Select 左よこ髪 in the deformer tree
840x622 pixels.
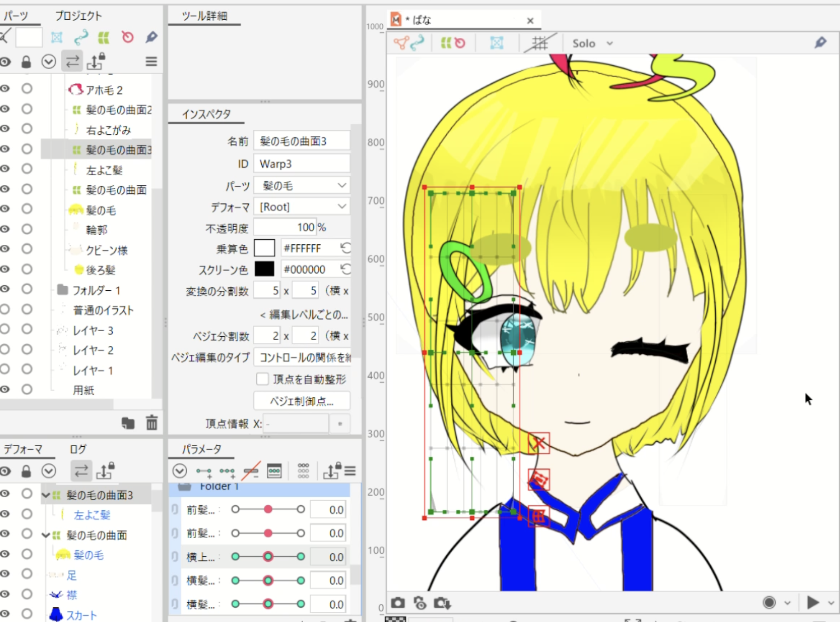click(92, 515)
